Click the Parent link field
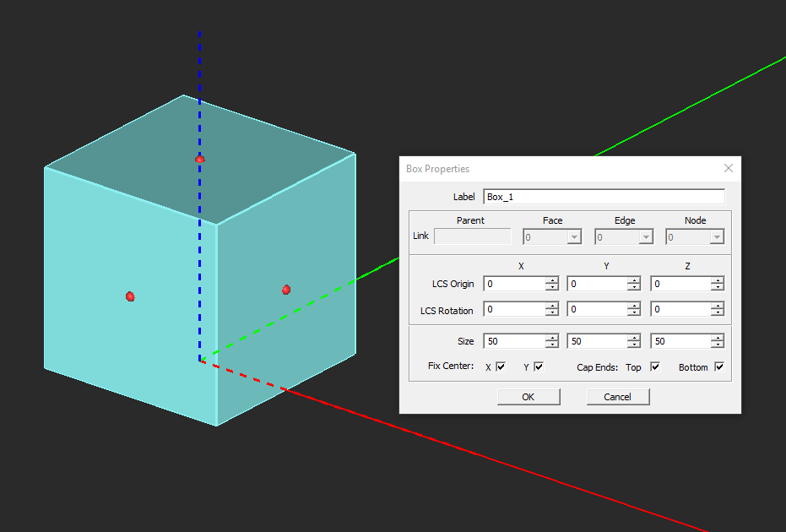Viewport: 786px width, 532px height. tap(472, 236)
